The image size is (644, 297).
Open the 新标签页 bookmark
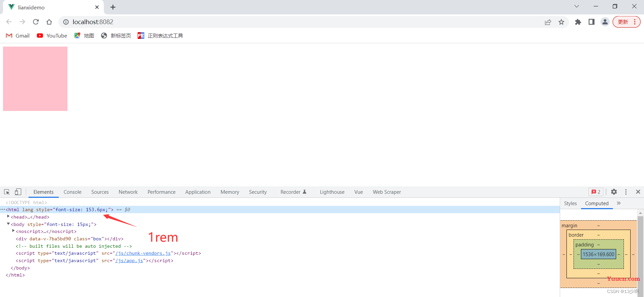click(116, 36)
